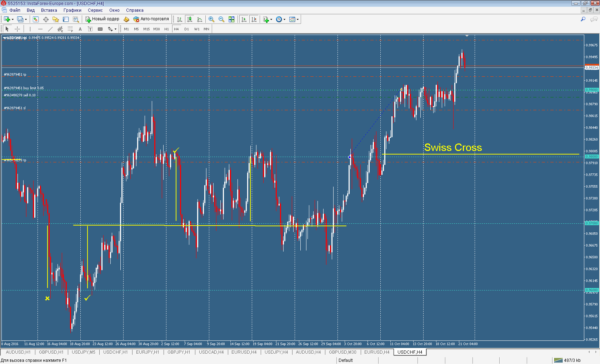Switch chart display to candlesticks
600x364 pixels.
190,19
